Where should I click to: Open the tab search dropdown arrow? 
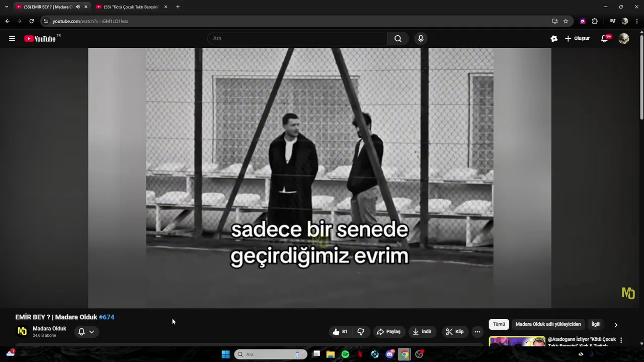[7, 7]
